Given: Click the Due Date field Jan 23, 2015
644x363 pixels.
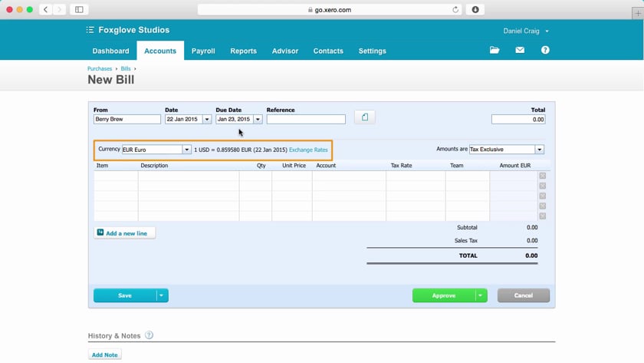Looking at the screenshot, I should (235, 119).
